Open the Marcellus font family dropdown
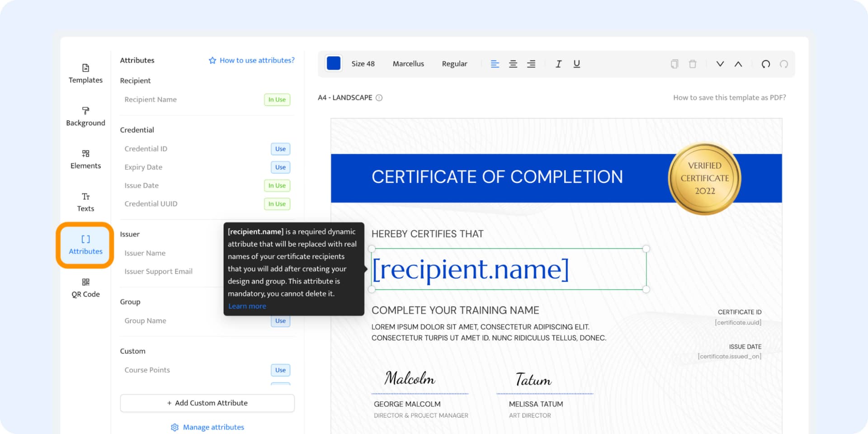Viewport: 868px width, 434px height. pos(408,64)
